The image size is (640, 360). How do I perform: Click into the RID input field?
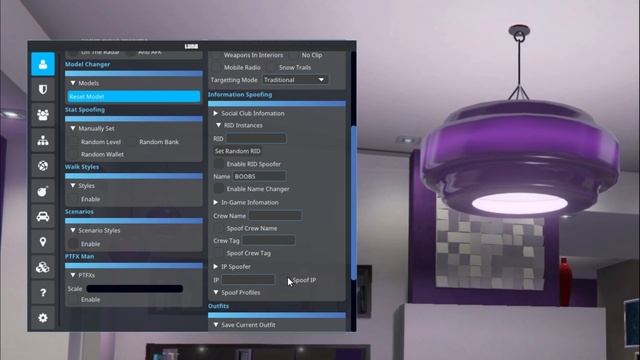click(256, 138)
